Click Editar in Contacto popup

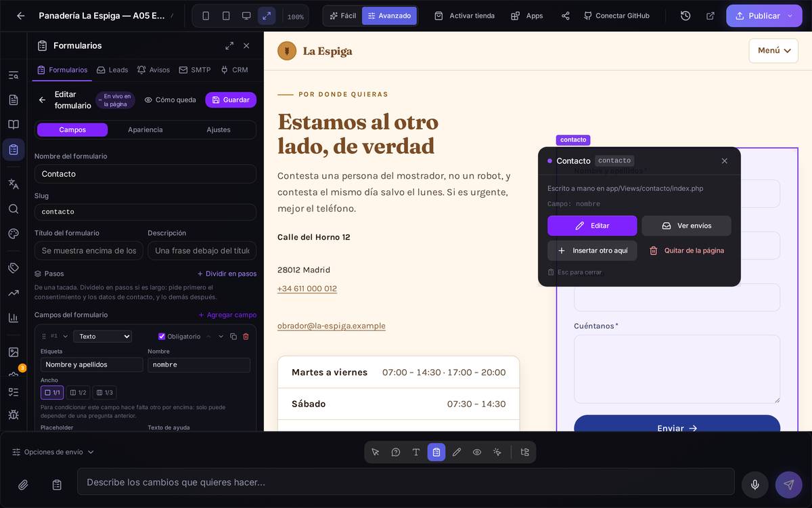[x=592, y=226]
